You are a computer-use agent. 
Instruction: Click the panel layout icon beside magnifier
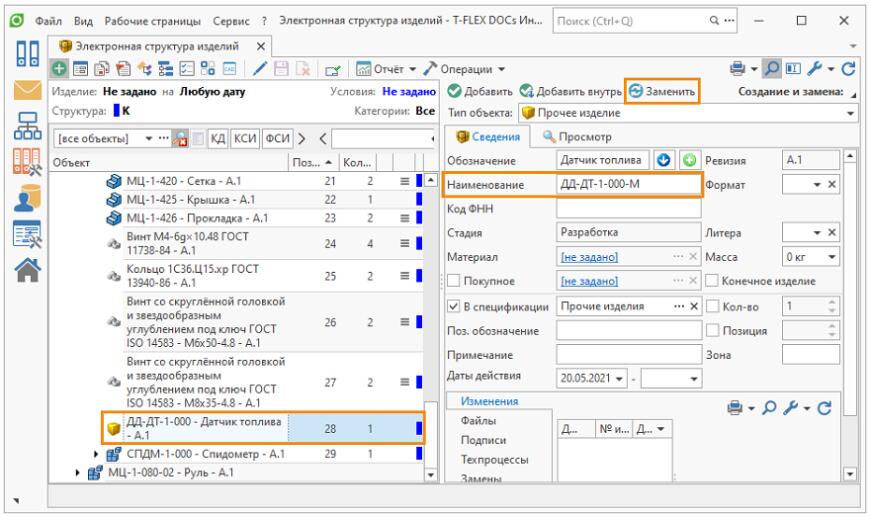793,68
